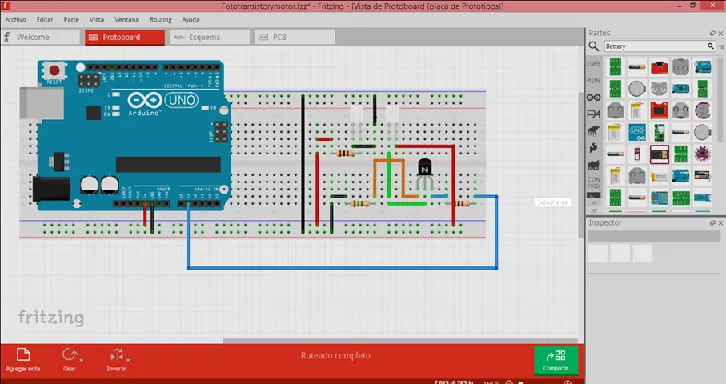Open the Archivo menu
The height and width of the screenshot is (384, 726).
click(15, 19)
